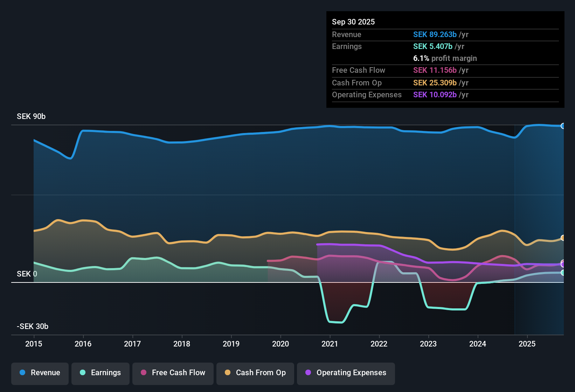Click the orange Cash From Op dot
This screenshot has width=575, height=392.
pos(228,372)
